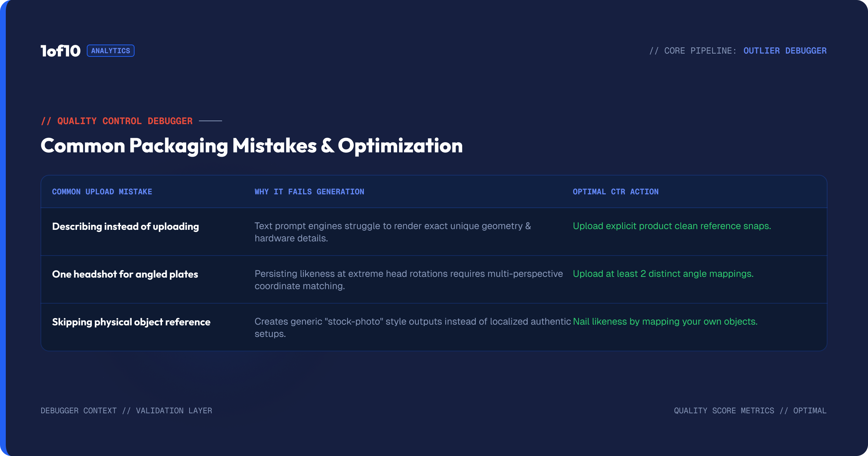868x456 pixels.
Task: Click the 1of10 logo
Action: tap(60, 51)
